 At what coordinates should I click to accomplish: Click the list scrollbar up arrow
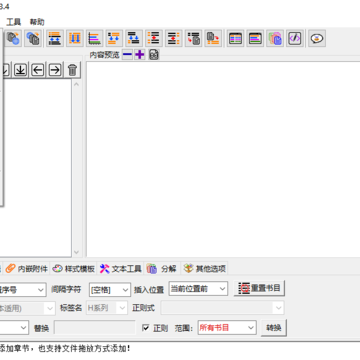(x=76, y=84)
